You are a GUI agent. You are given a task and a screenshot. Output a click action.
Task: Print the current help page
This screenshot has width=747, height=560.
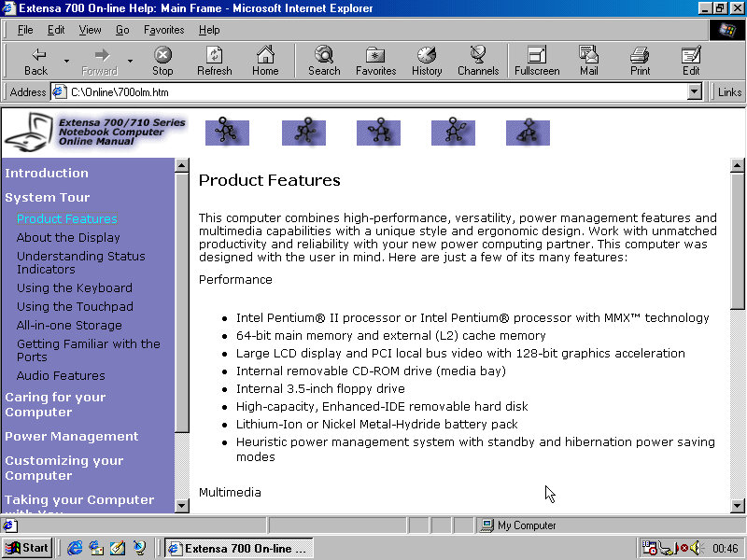tap(640, 61)
